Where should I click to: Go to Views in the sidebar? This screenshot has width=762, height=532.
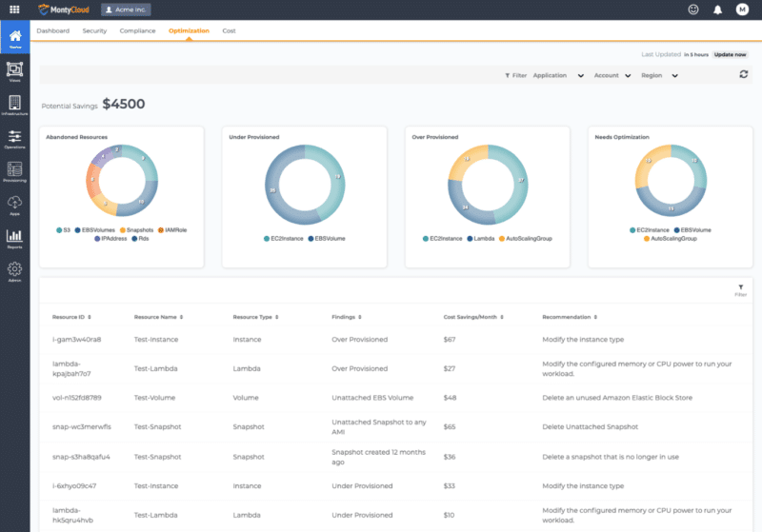tap(14, 71)
